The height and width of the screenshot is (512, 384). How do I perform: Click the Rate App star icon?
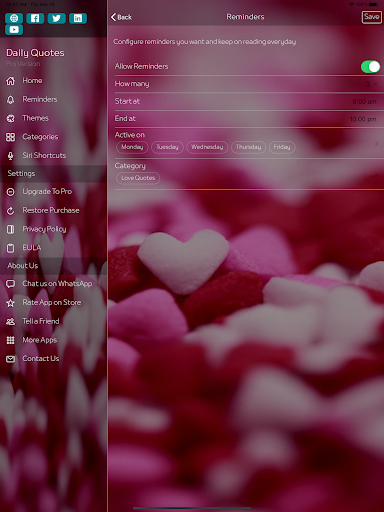(x=11, y=303)
